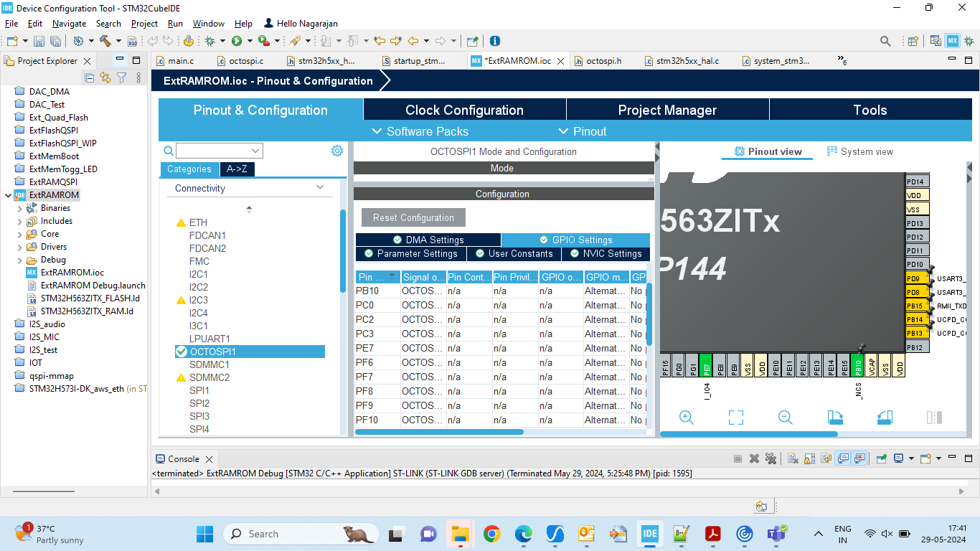The width and height of the screenshot is (980, 551).
Task: Switch the peripheral list to A->Z sorting
Action: pos(237,169)
